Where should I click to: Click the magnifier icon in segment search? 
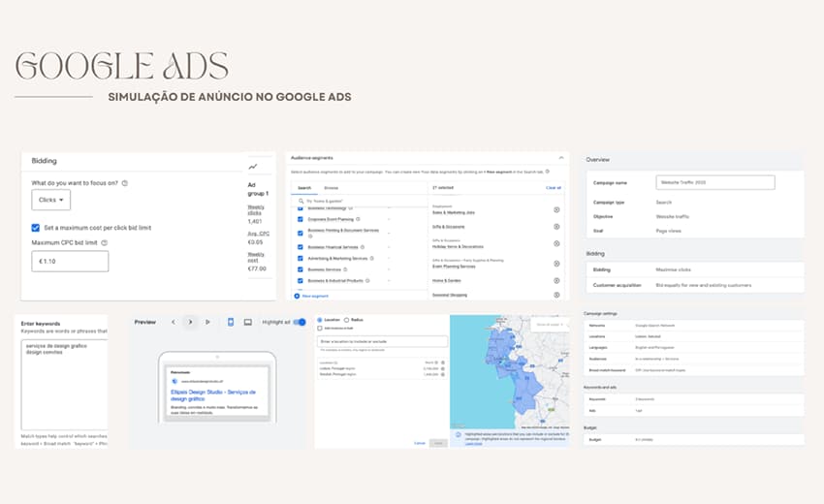(x=301, y=201)
